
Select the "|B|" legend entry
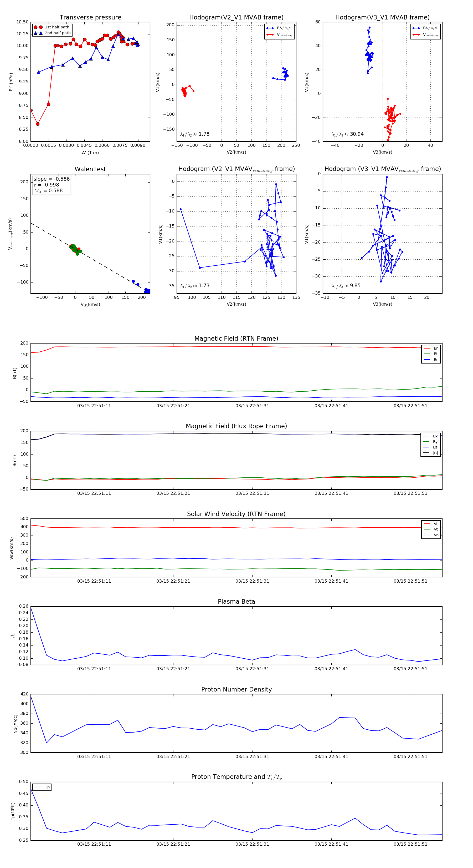(x=431, y=453)
